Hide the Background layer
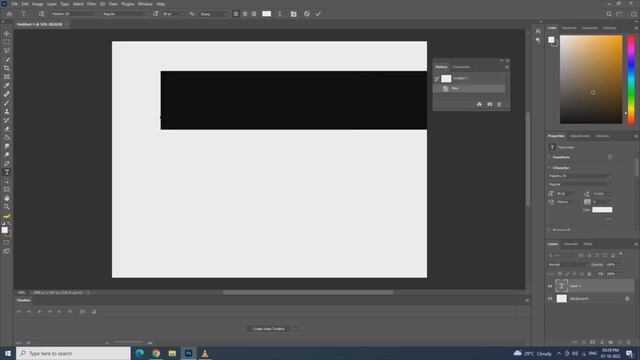Screen dimensions: 640x360 pyautogui.click(x=550, y=299)
